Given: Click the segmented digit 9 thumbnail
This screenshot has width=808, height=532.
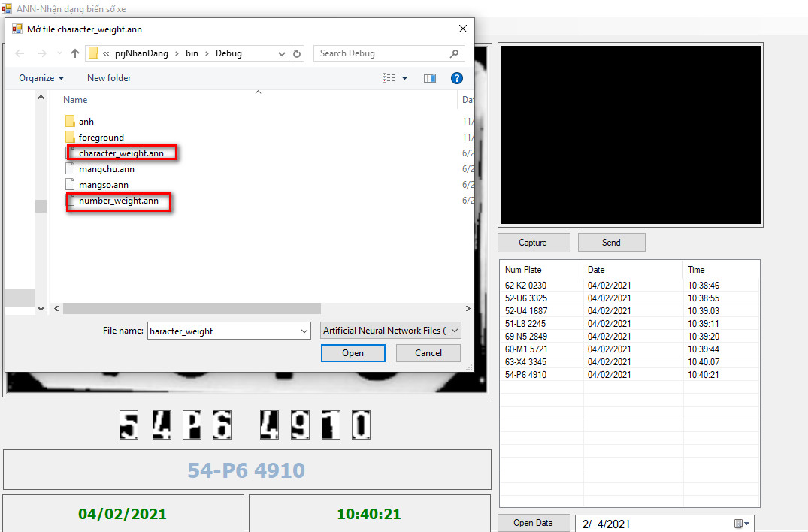Looking at the screenshot, I should tap(300, 425).
